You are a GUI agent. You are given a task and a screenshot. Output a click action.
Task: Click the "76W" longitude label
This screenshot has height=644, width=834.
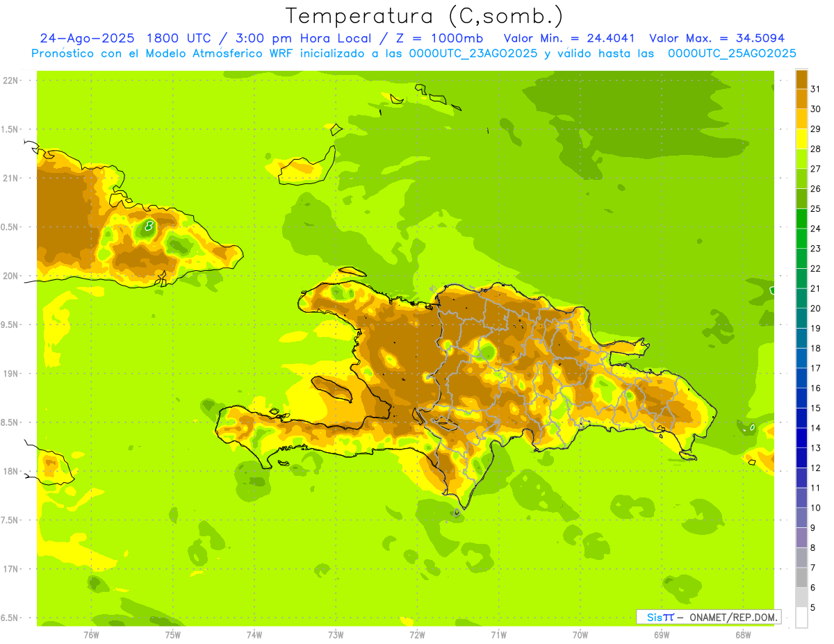coord(91,634)
